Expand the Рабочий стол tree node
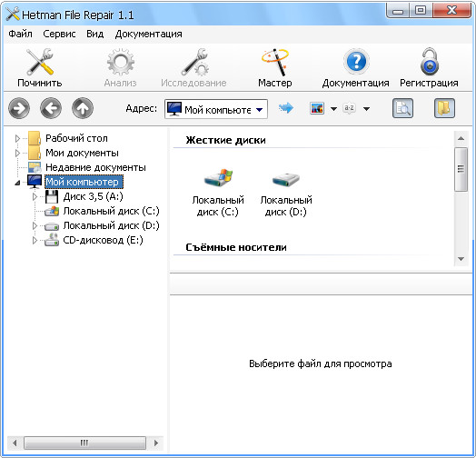Screen dimensions: 476x458 click(x=17, y=138)
